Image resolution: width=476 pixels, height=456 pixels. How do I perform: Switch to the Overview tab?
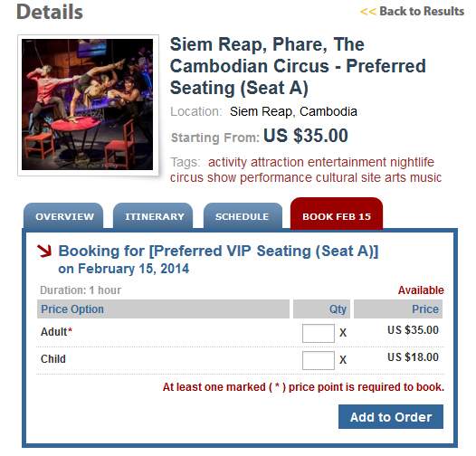tap(63, 216)
